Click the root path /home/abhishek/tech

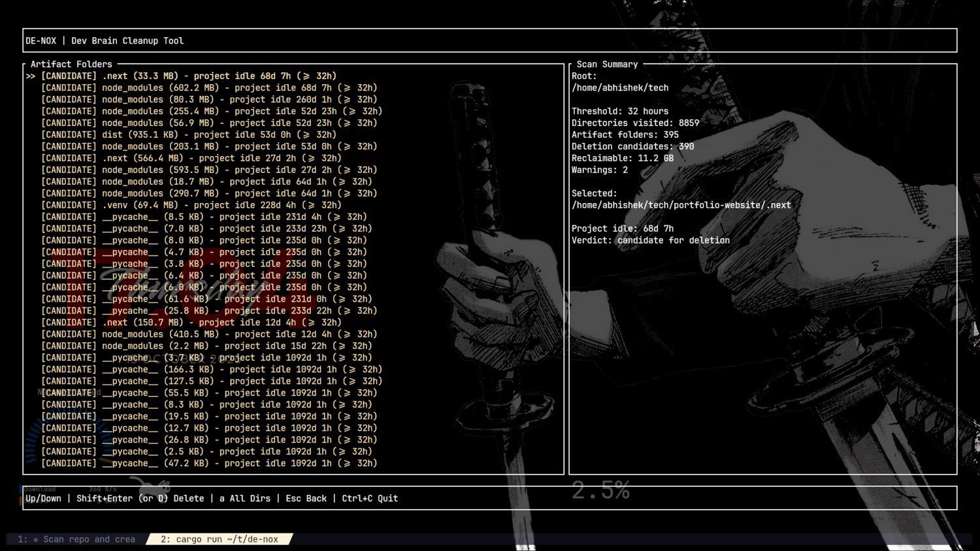pyautogui.click(x=620, y=87)
